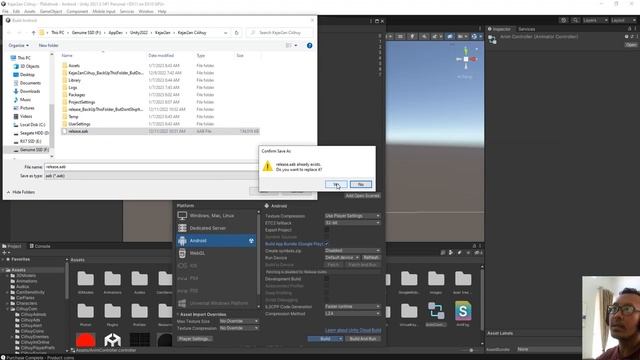Select Local Disk (C:) in the dialog sidebar
The height and width of the screenshot is (360, 640).
click(32, 124)
